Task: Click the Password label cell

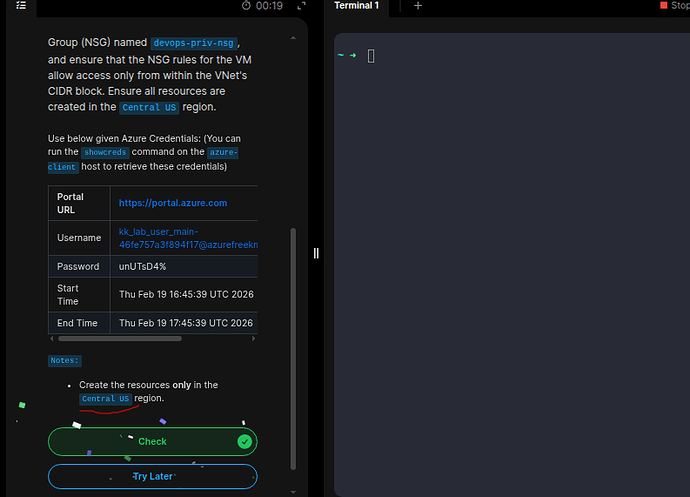Action: (79, 266)
